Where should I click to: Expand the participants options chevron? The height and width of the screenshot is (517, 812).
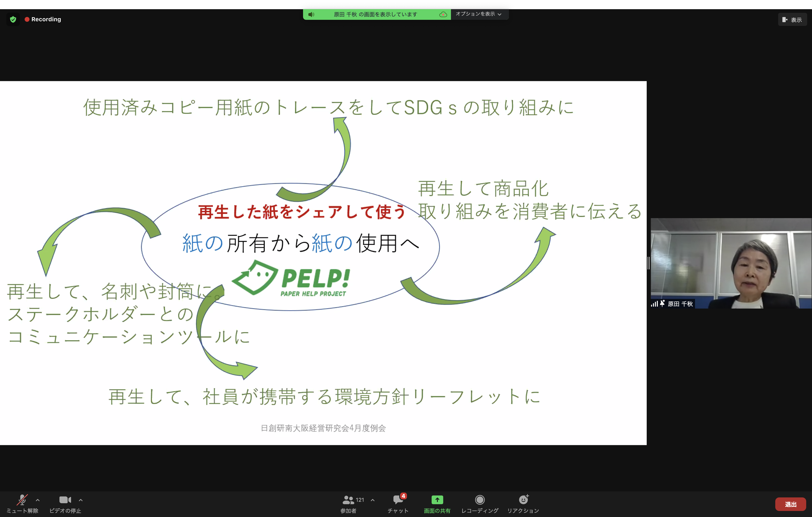tap(373, 500)
